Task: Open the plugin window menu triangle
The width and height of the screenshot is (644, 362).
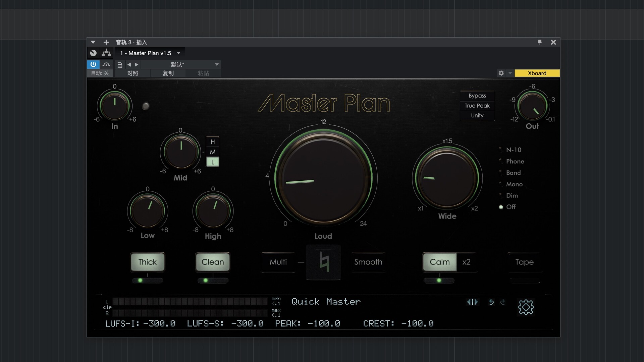Action: [93, 42]
